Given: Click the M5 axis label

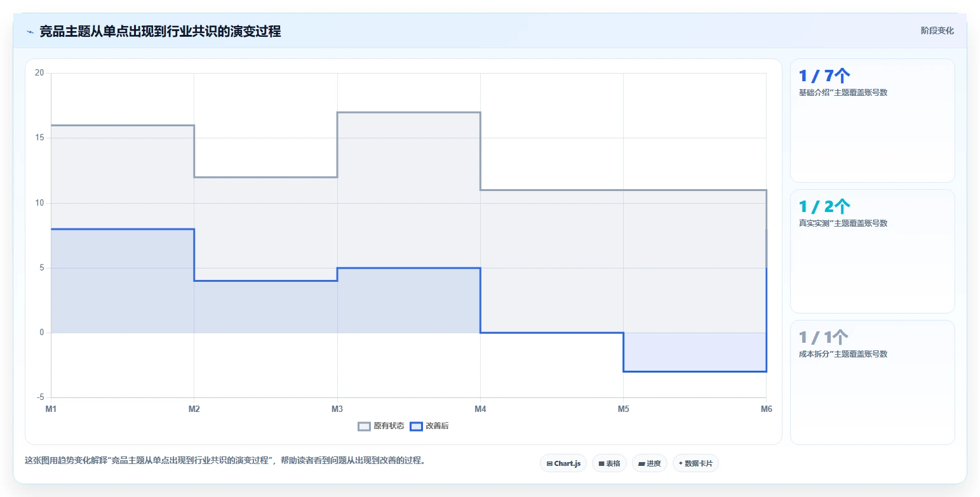Looking at the screenshot, I should (623, 409).
